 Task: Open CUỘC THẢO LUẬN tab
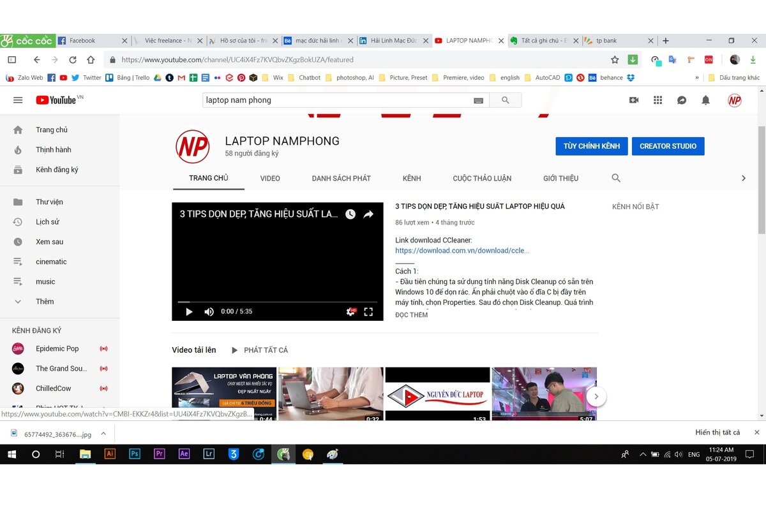click(482, 178)
